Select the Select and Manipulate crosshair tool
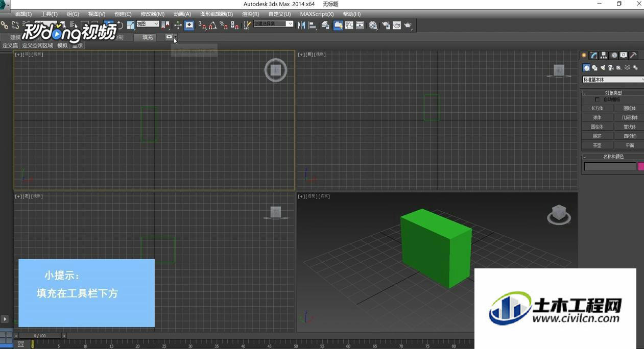Image resolution: width=644 pixels, height=349 pixels. 178,25
